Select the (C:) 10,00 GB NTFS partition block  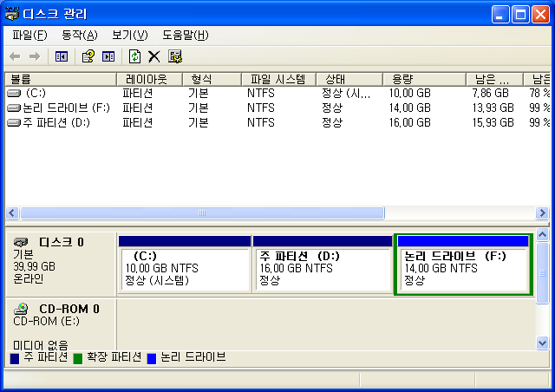point(185,265)
